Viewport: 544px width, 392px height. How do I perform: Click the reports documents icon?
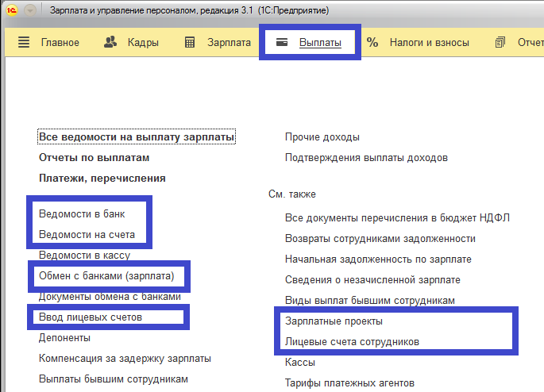tap(500, 42)
